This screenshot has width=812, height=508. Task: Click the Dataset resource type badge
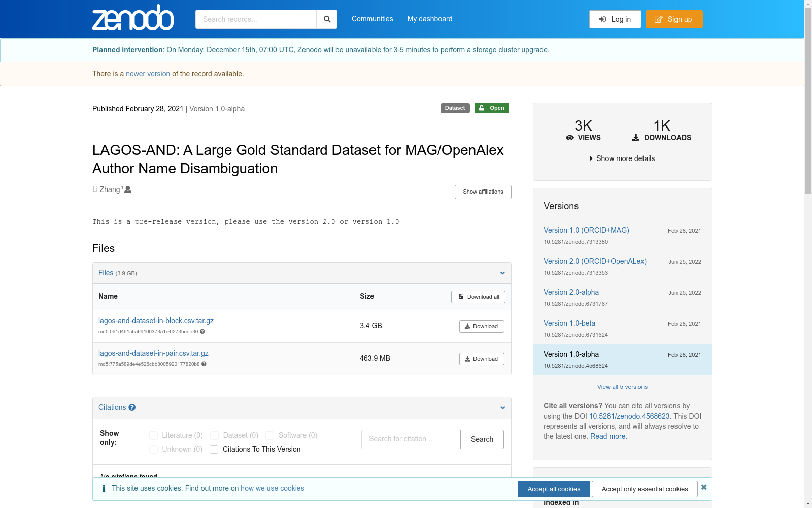click(x=455, y=108)
